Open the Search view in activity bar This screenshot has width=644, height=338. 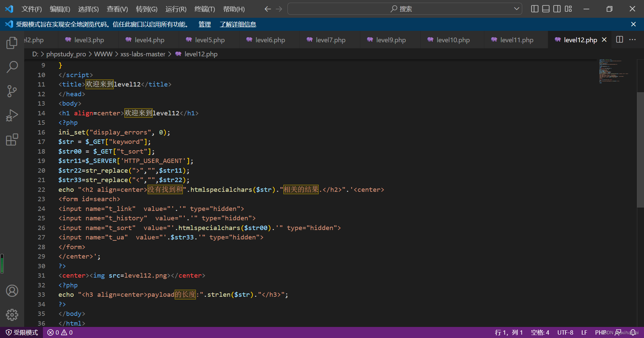click(12, 67)
